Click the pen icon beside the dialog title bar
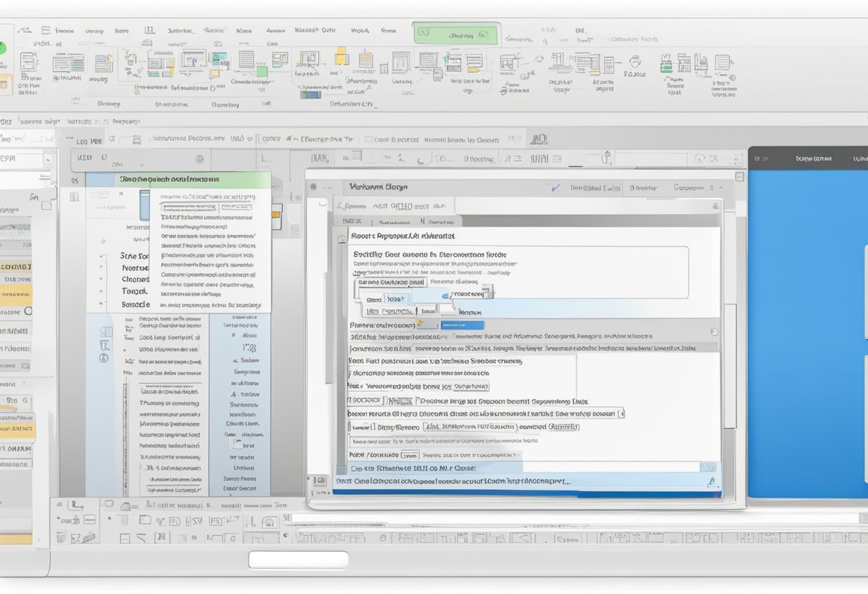This screenshot has height=594, width=868. click(555, 188)
